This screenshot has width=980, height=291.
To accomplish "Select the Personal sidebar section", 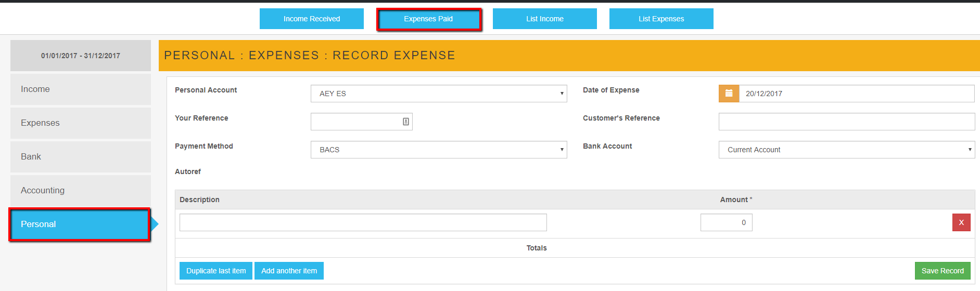I will coord(80,224).
